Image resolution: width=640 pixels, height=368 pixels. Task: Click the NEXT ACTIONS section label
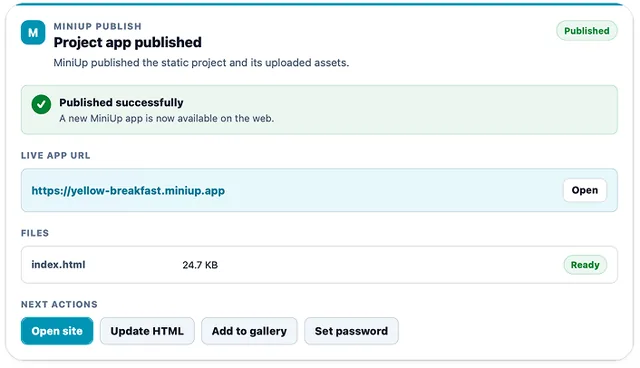pyautogui.click(x=59, y=304)
